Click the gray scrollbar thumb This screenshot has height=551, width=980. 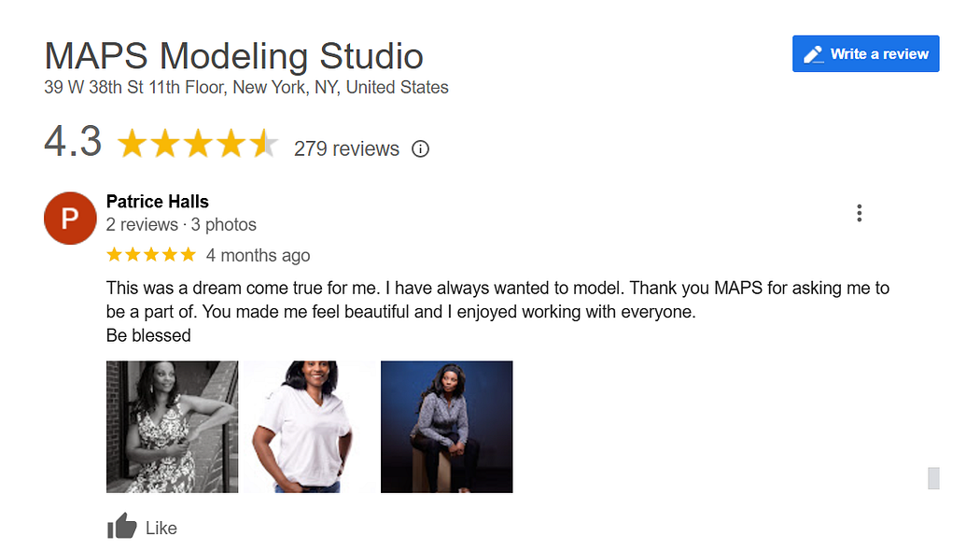[933, 478]
